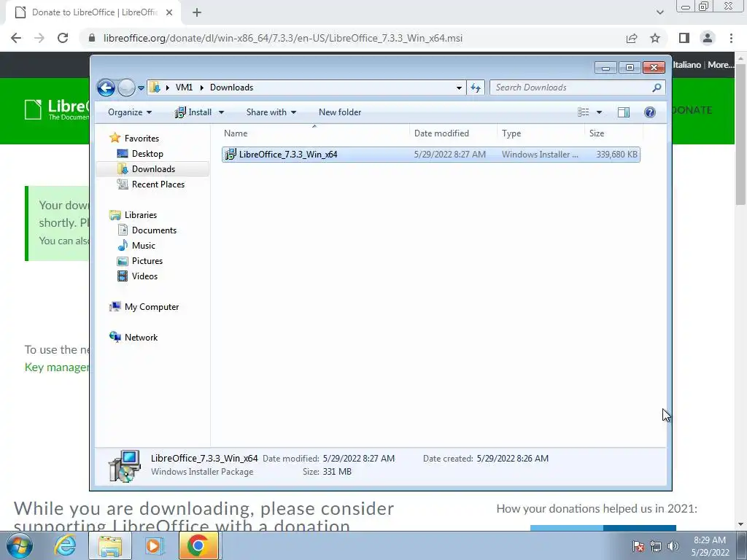Click the More... languages link
This screenshot has width=747, height=560.
point(721,65)
